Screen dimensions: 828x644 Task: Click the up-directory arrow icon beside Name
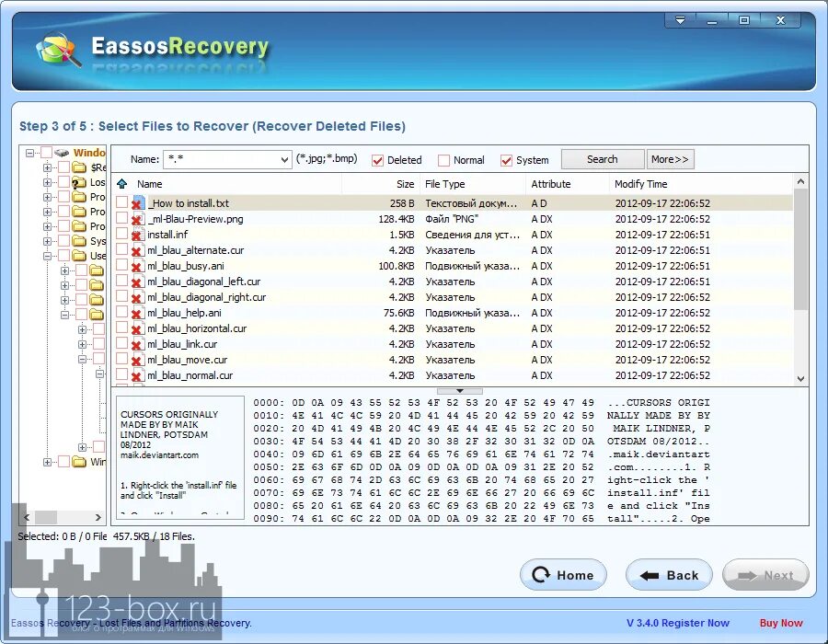[x=122, y=184]
